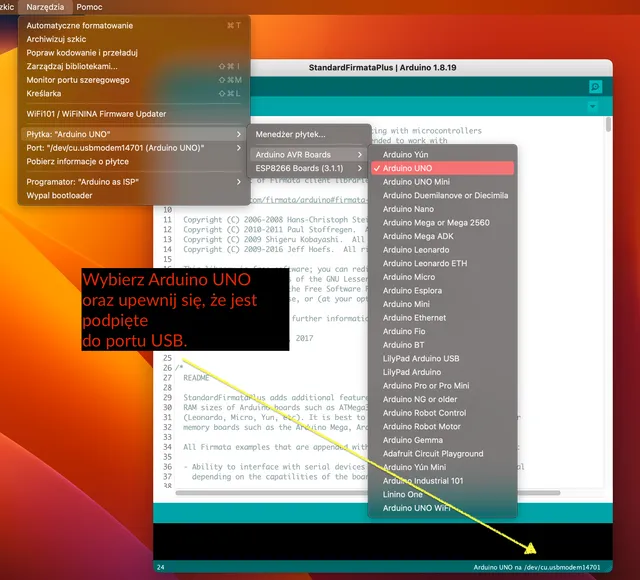Open Monitor portu szeregowego
This screenshot has width=640, height=580.
pyautogui.click(x=134, y=80)
